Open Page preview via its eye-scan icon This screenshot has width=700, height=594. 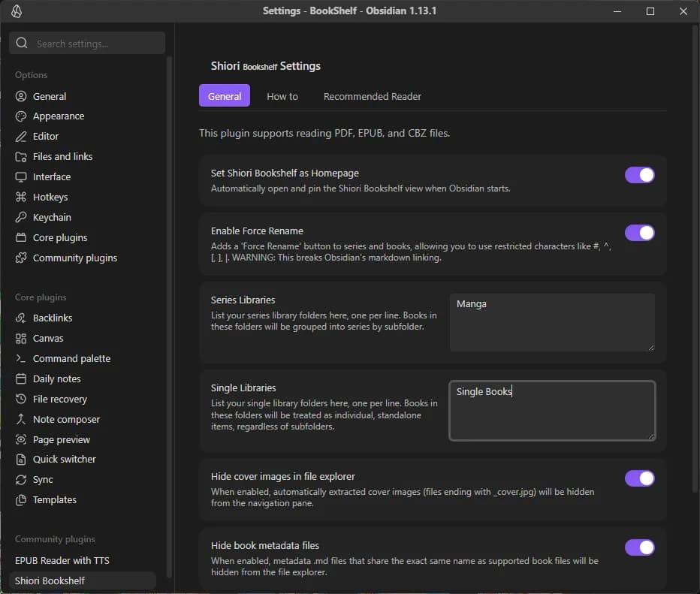click(x=20, y=439)
